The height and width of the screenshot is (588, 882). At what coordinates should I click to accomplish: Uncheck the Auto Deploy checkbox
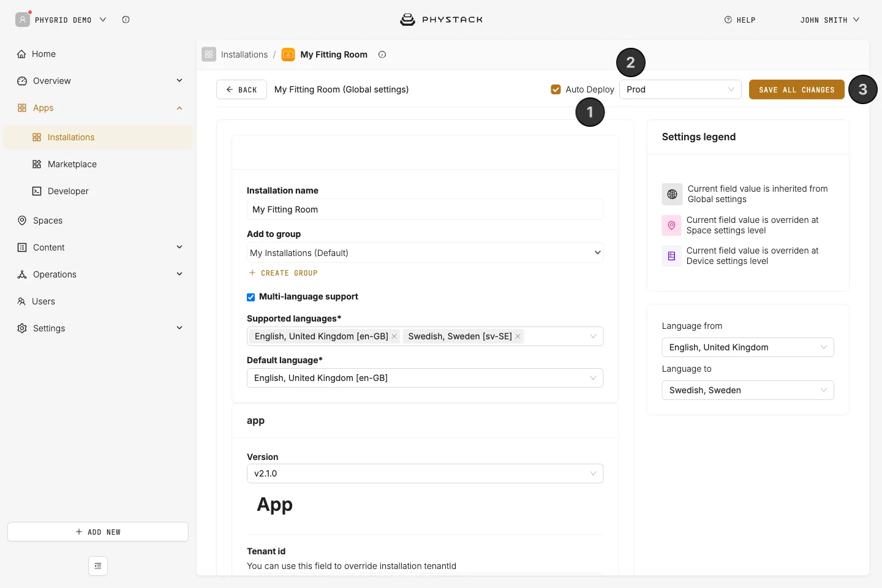pyautogui.click(x=556, y=89)
